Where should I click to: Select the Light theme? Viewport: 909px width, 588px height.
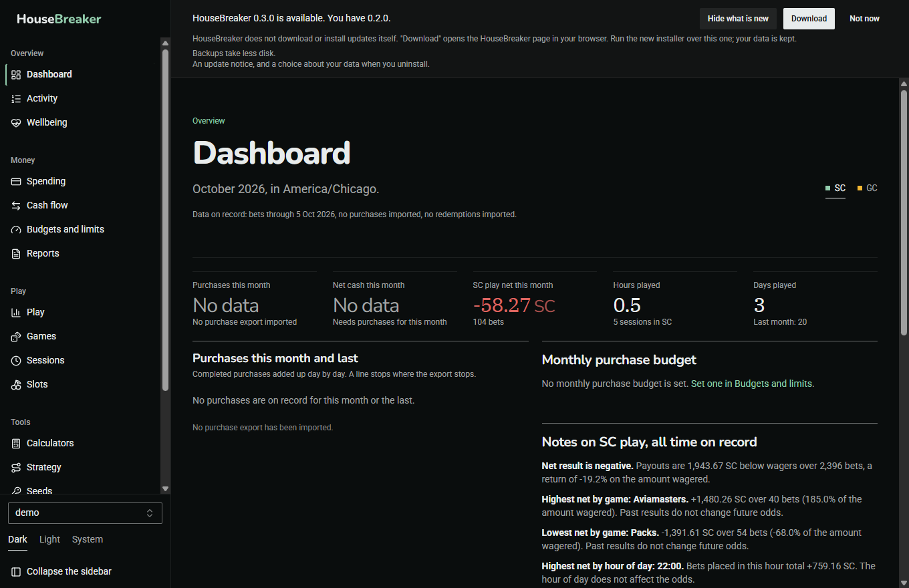(x=49, y=539)
